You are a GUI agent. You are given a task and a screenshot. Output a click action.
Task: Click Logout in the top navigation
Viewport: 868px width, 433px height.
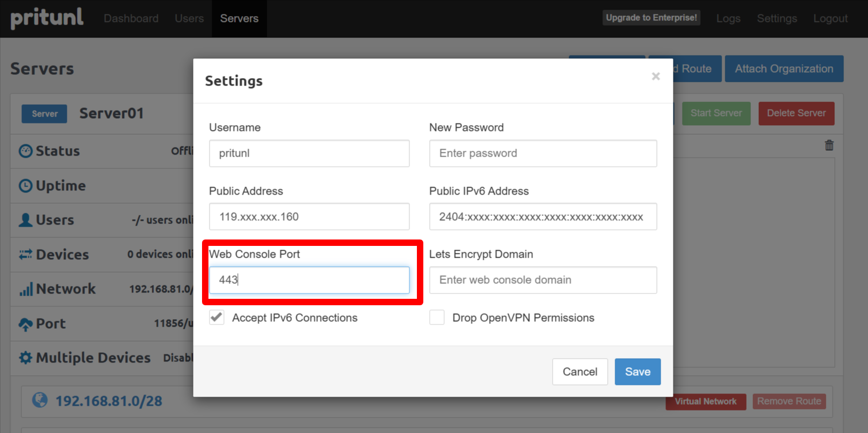[x=831, y=18]
